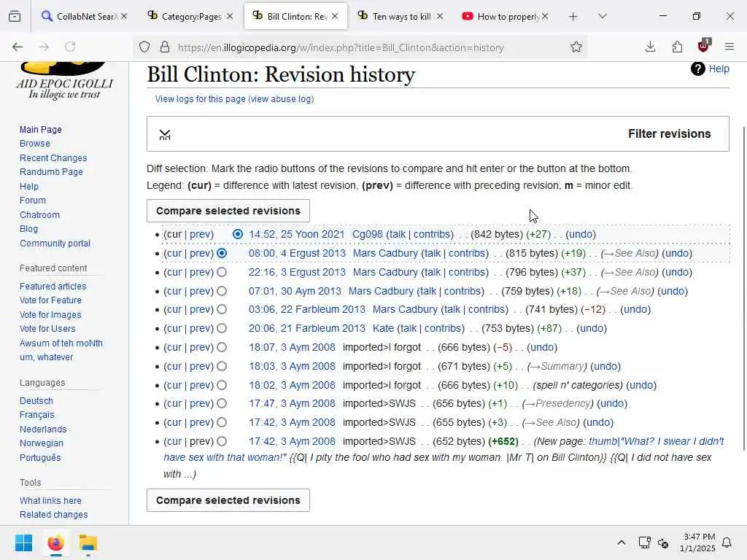Open Mars Cadbury contribs on the 03:06 row

pos(487,309)
